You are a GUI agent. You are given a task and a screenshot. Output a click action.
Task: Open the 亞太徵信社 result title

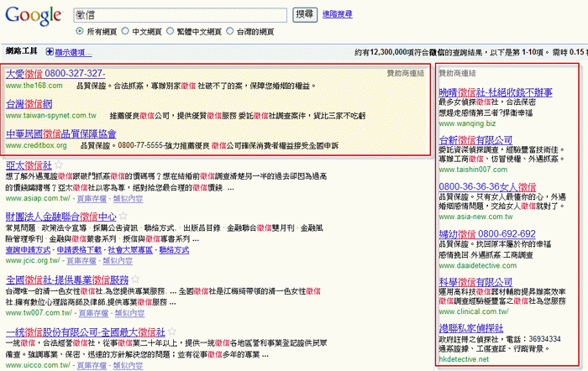click(29, 165)
